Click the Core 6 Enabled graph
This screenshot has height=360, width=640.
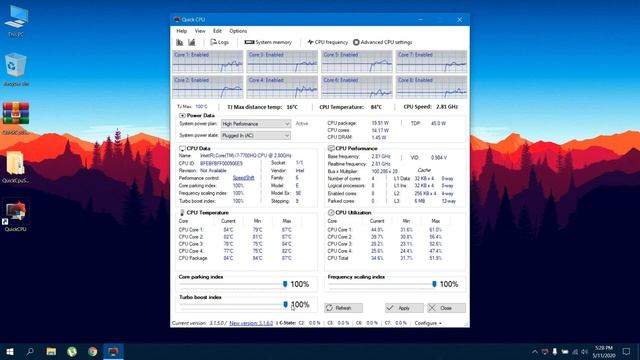tap(357, 87)
